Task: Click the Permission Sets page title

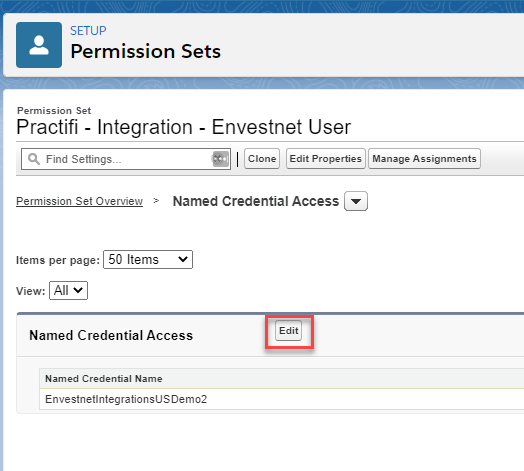Action: [x=146, y=51]
